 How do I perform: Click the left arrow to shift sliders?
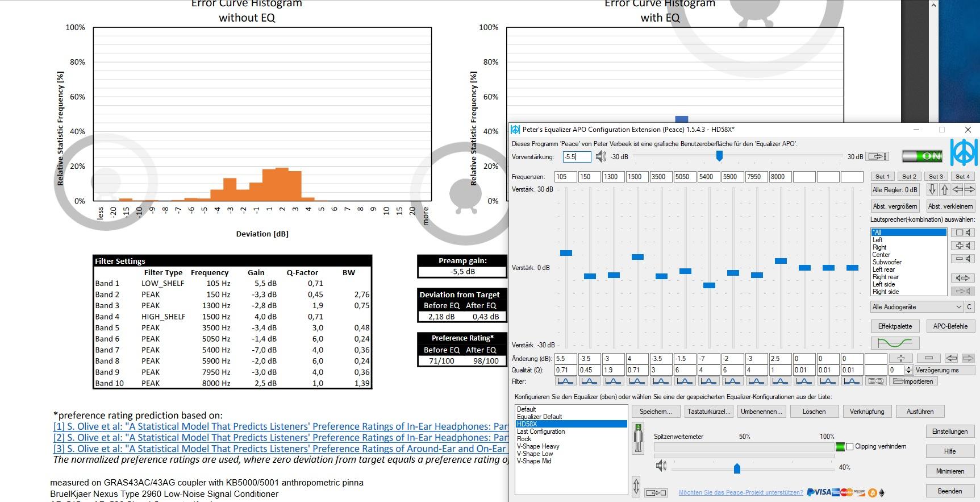point(957,190)
